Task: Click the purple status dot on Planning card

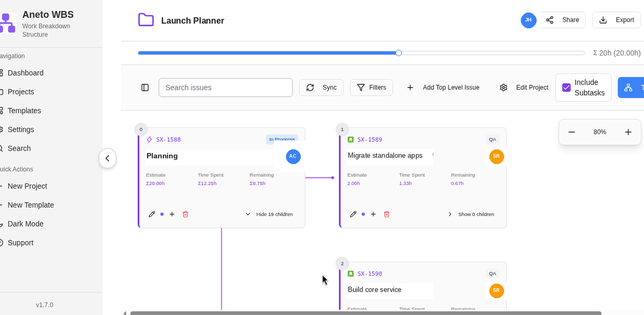Action: pos(162,214)
